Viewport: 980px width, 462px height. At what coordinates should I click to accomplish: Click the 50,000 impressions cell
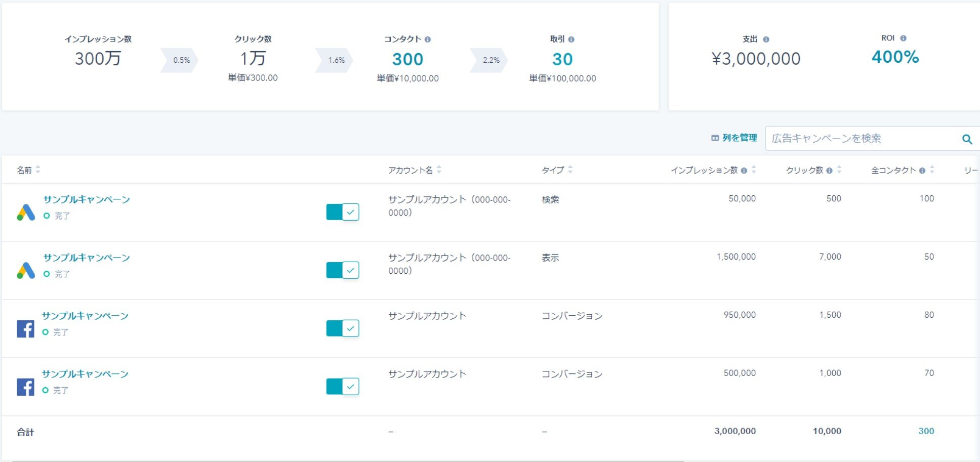pyautogui.click(x=742, y=199)
